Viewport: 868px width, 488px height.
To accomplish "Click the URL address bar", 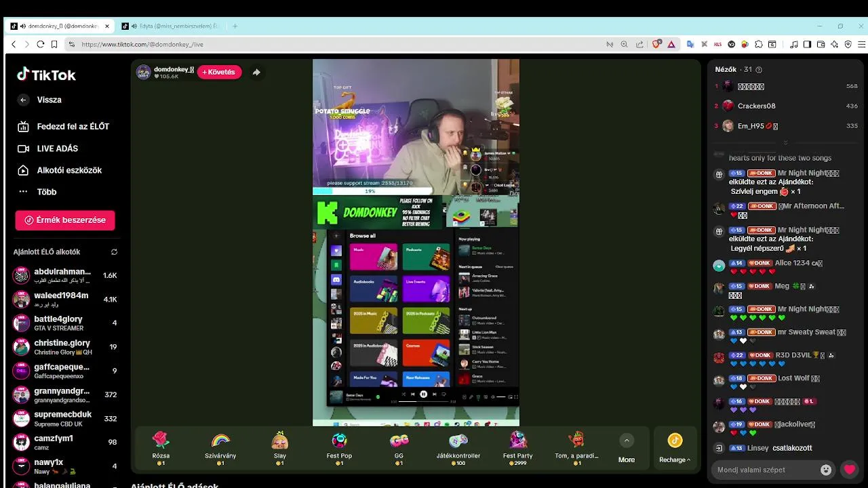I will click(339, 44).
